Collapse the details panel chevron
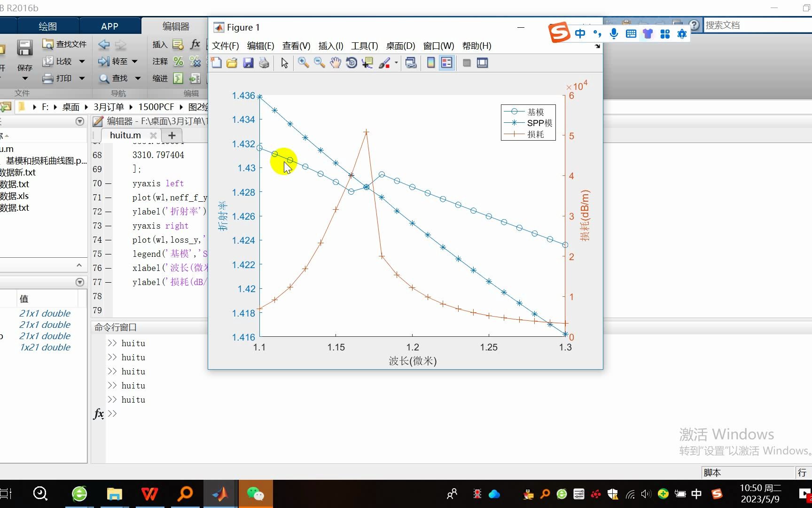The image size is (812, 508). [x=79, y=265]
